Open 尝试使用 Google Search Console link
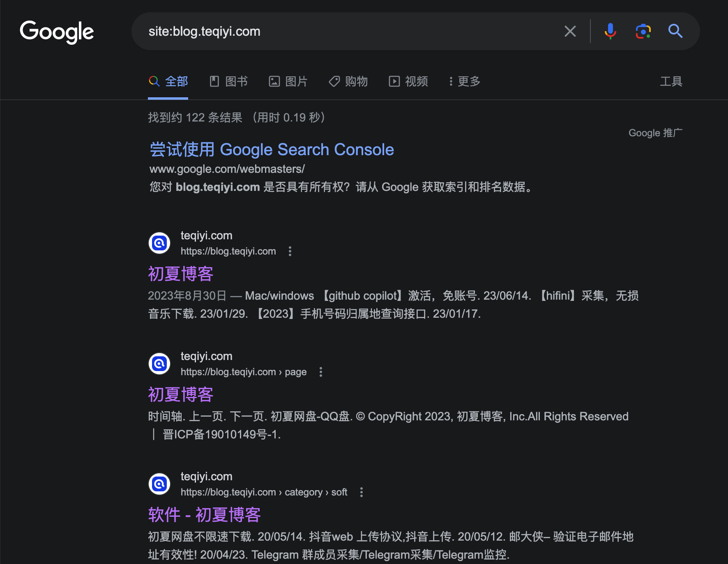 pyautogui.click(x=272, y=149)
